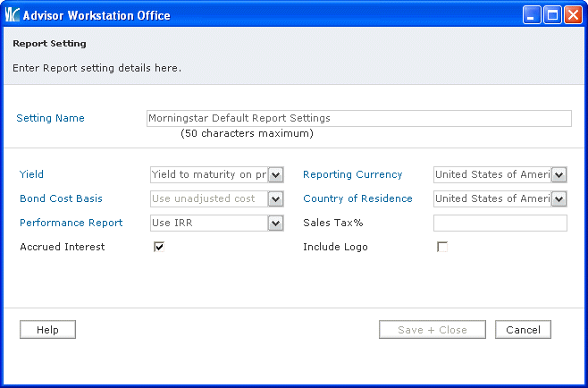
Task: Click the Performance Report label link
Action: point(71,224)
